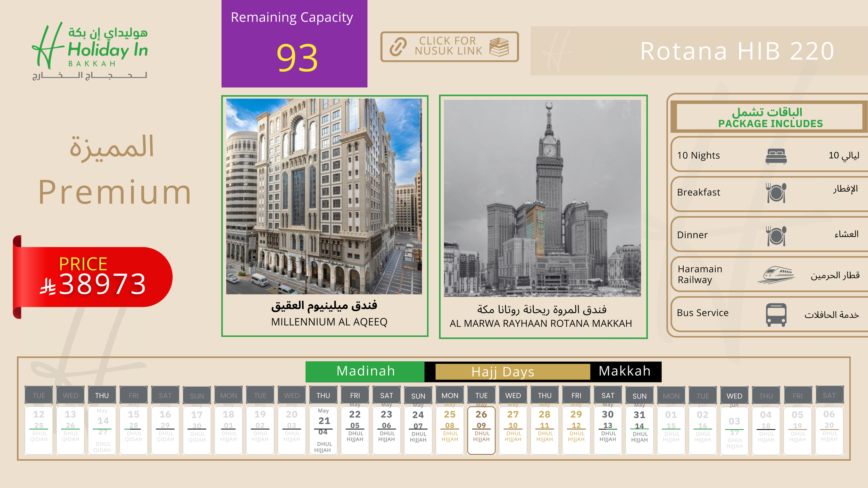Click the plate icon next to Breakfast
The width and height of the screenshot is (868, 488).
(776, 193)
